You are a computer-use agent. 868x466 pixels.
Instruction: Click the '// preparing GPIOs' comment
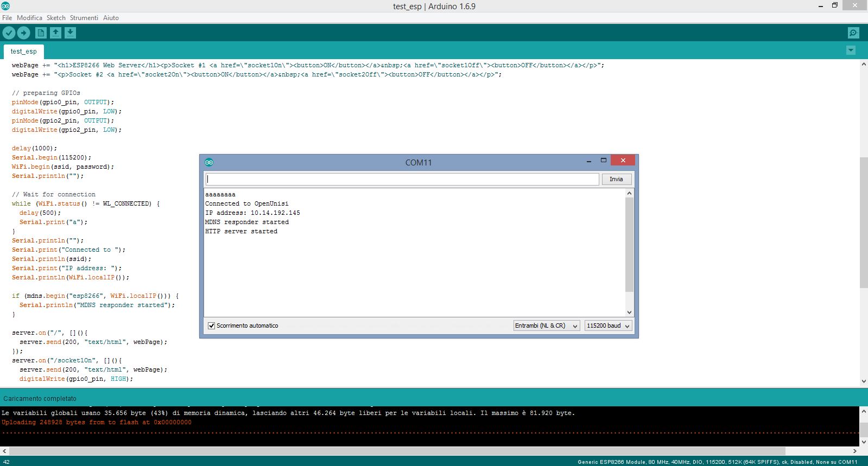click(46, 93)
